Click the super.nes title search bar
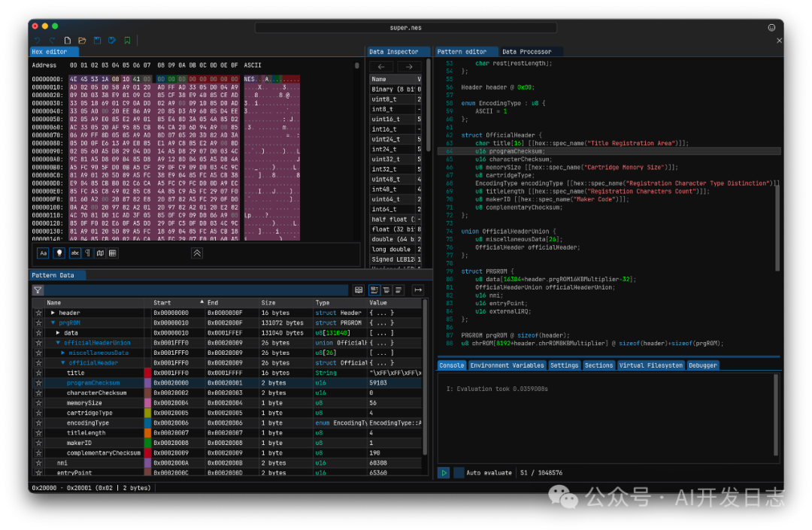812x530 pixels. point(406,28)
